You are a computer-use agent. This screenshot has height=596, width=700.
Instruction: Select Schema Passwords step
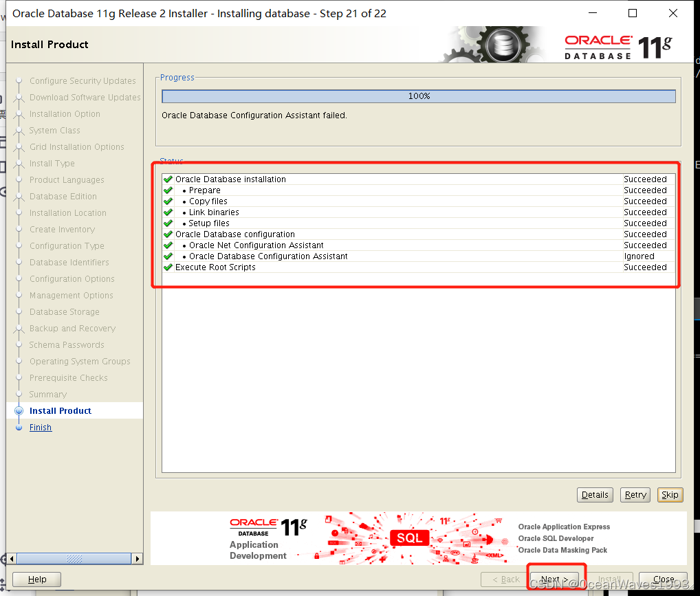pyautogui.click(x=67, y=344)
